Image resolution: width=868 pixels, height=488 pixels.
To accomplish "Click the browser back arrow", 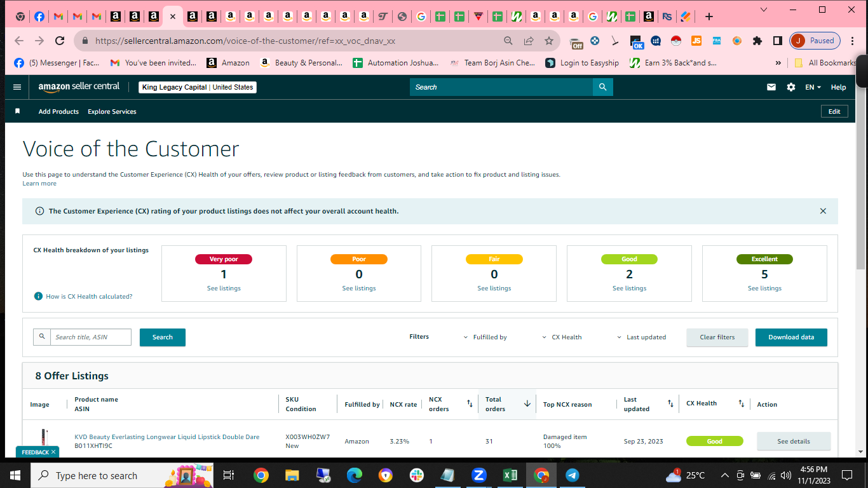I will [x=19, y=41].
